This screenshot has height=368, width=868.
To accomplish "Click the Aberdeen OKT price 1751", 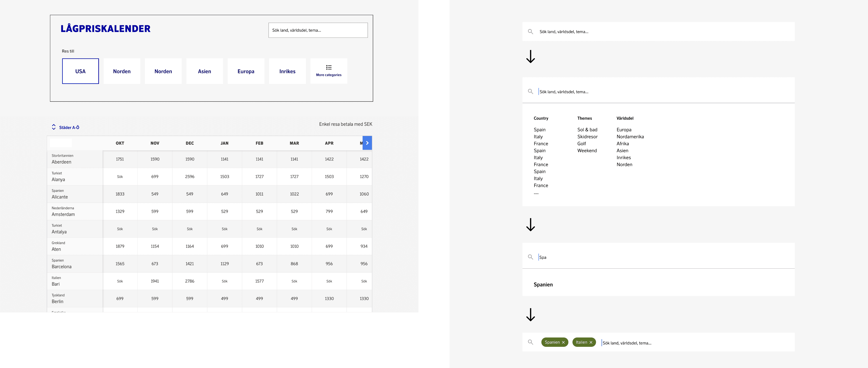I will pos(120,159).
